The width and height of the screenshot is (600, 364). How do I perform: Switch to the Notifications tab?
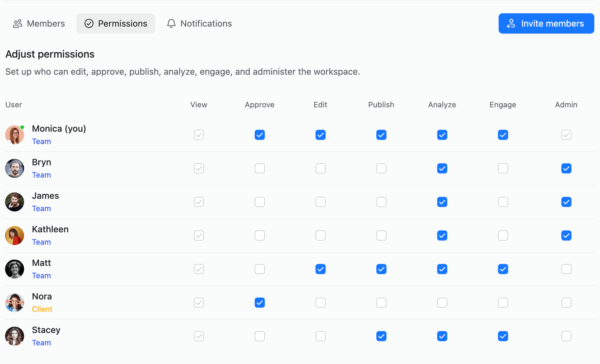(199, 23)
